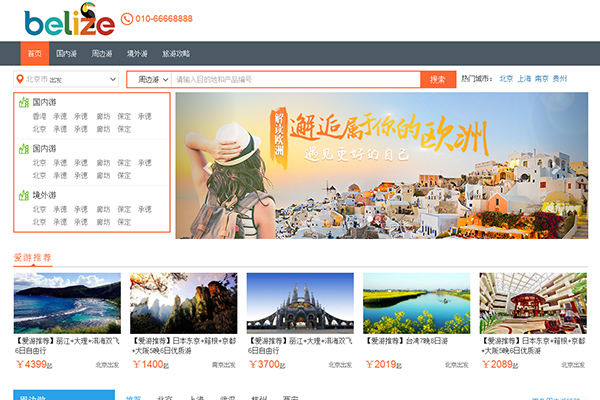Open 旅游攻略 in the navigation bar
Image resolution: width=600 pixels, height=400 pixels.
(176, 53)
